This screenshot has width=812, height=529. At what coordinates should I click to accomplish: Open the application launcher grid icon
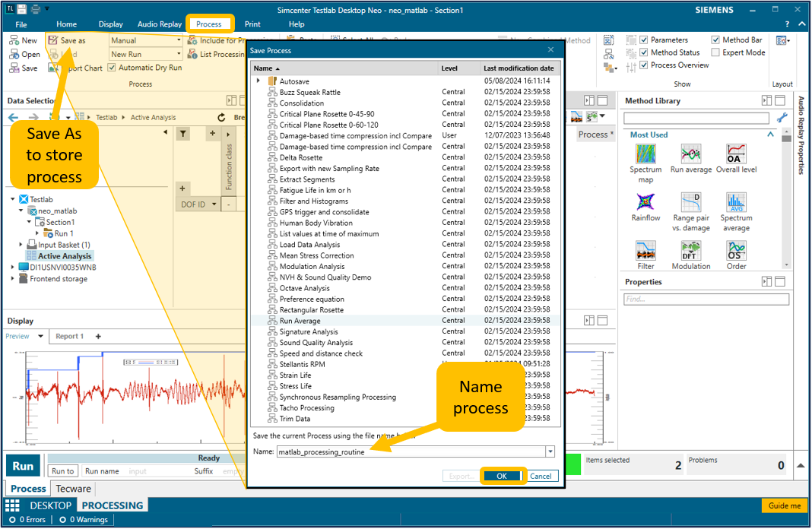(12, 505)
